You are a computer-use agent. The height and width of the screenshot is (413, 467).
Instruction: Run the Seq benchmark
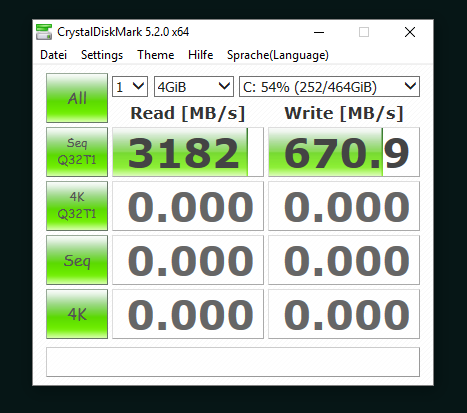(x=77, y=260)
